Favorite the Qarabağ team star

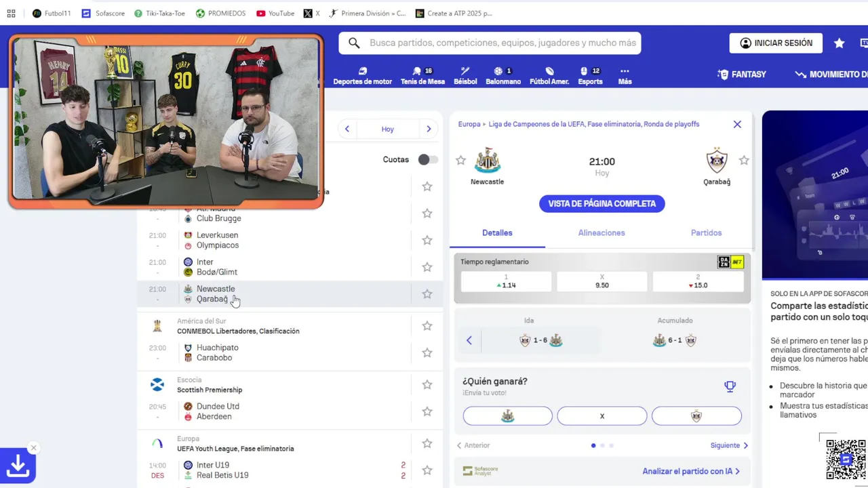click(x=744, y=161)
